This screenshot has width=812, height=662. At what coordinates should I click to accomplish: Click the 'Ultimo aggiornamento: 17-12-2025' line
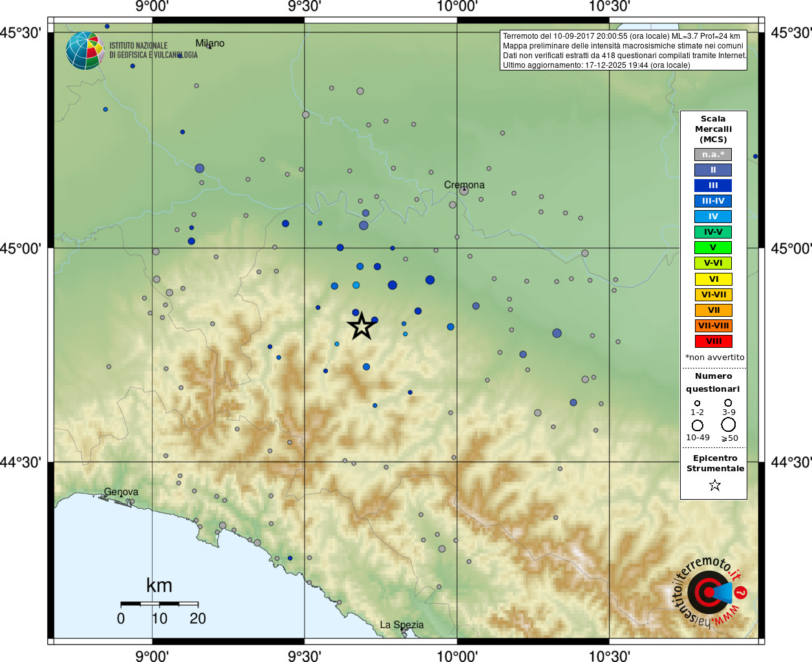click(597, 65)
